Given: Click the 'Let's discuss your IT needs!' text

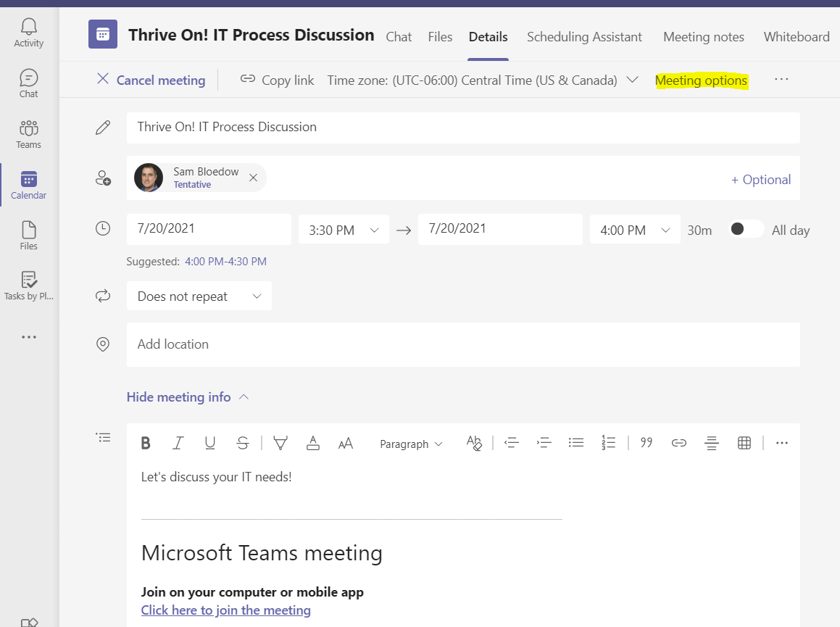Looking at the screenshot, I should [x=217, y=477].
